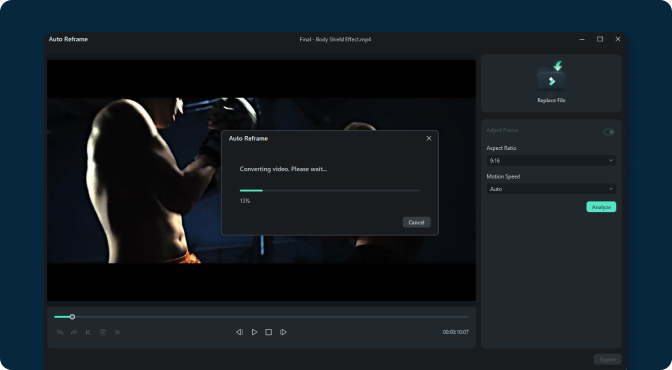Viewport: 672px width, 370px height.
Task: Click the file name Final - Body Shield Effect.mp4
Action: pos(335,39)
